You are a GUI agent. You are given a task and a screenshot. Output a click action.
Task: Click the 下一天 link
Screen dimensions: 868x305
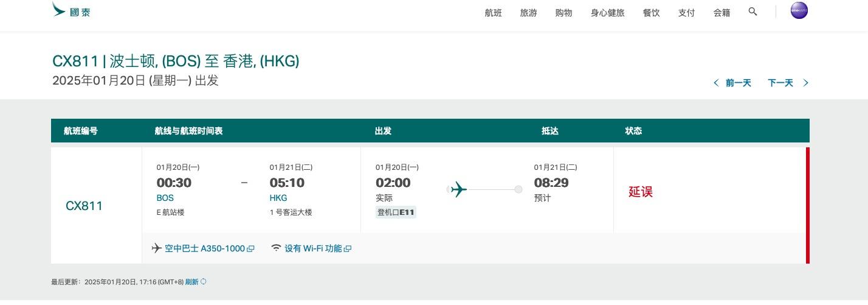[x=780, y=83]
